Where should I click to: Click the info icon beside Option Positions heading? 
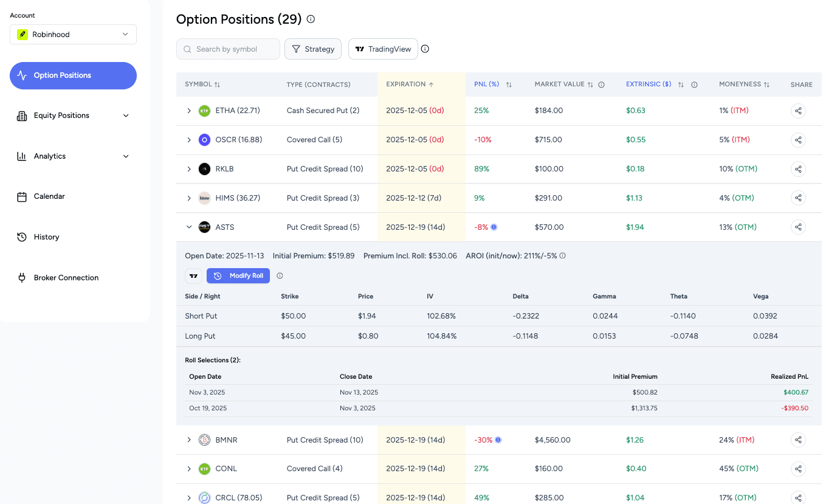311,19
